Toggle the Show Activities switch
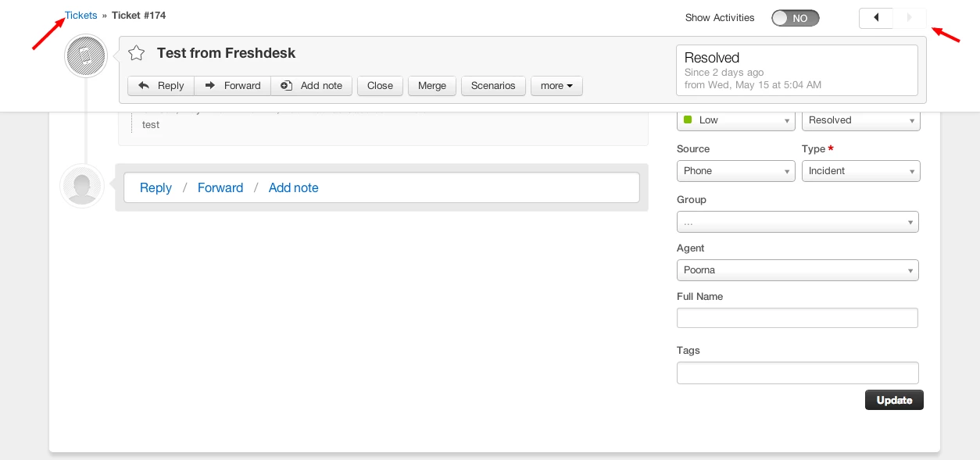This screenshot has height=460, width=980. [x=796, y=18]
